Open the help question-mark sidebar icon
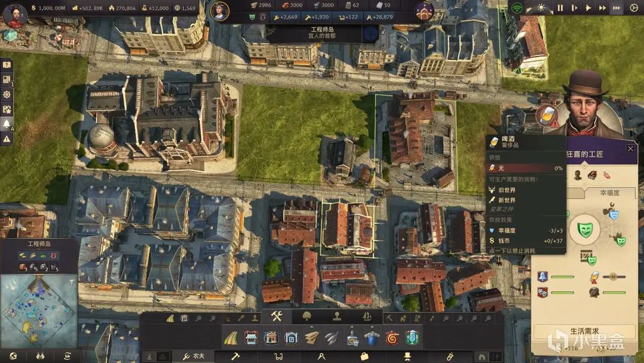This screenshot has width=644, height=363. point(7,64)
